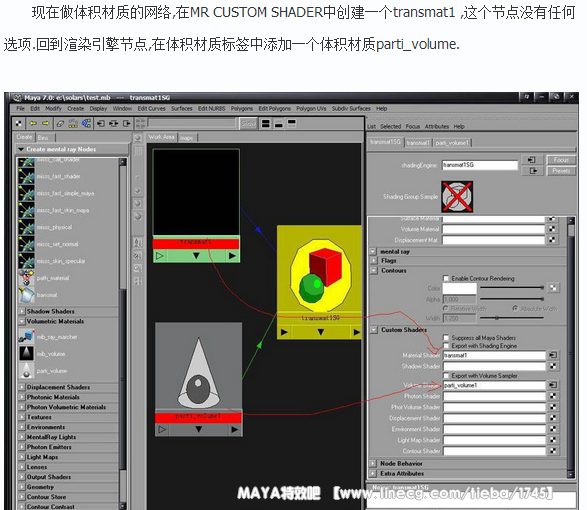Click the map button beside Displacement Mat field

click(x=552, y=240)
